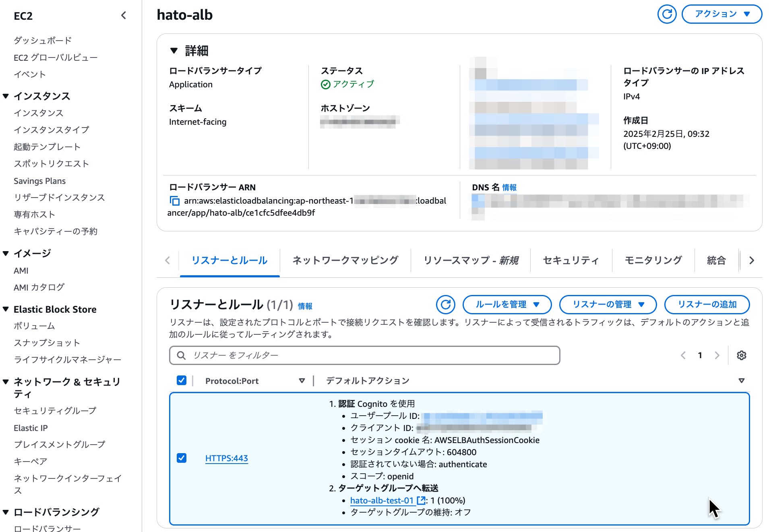The height and width of the screenshot is (532, 769).
Task: Switch to ネットワークマッピング tab
Action: [345, 260]
